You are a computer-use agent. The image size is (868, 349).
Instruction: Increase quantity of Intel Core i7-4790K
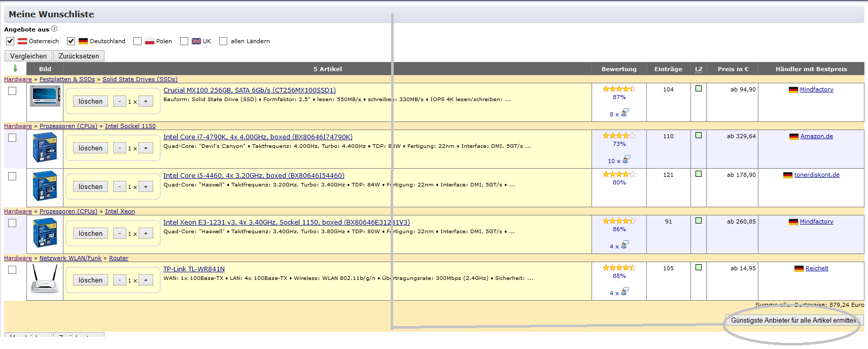(146, 148)
